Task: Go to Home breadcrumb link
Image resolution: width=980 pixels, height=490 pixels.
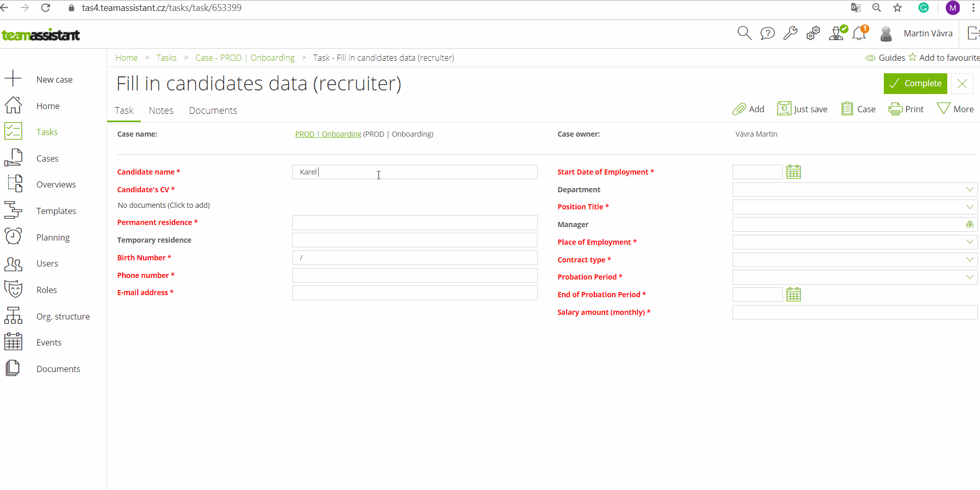Action: (126, 58)
